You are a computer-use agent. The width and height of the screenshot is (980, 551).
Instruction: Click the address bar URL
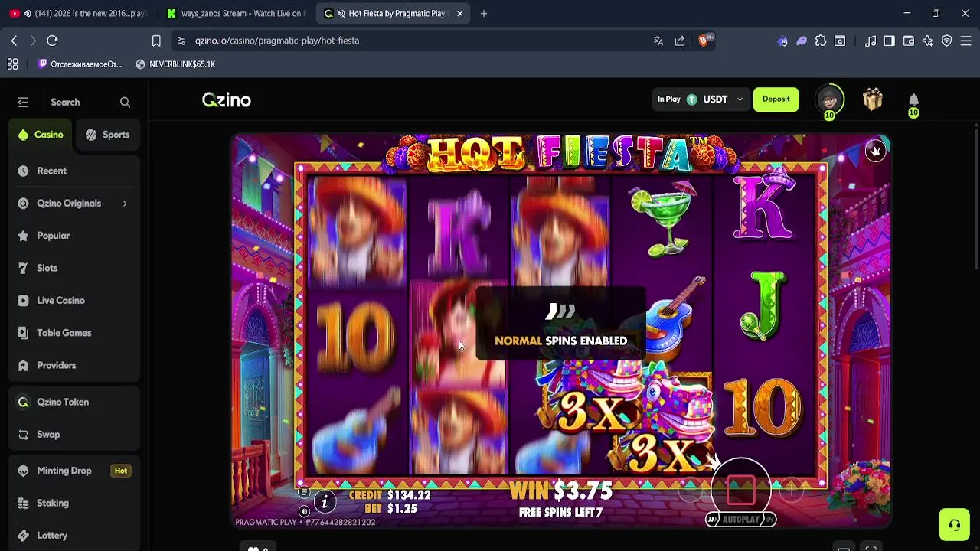(276, 41)
